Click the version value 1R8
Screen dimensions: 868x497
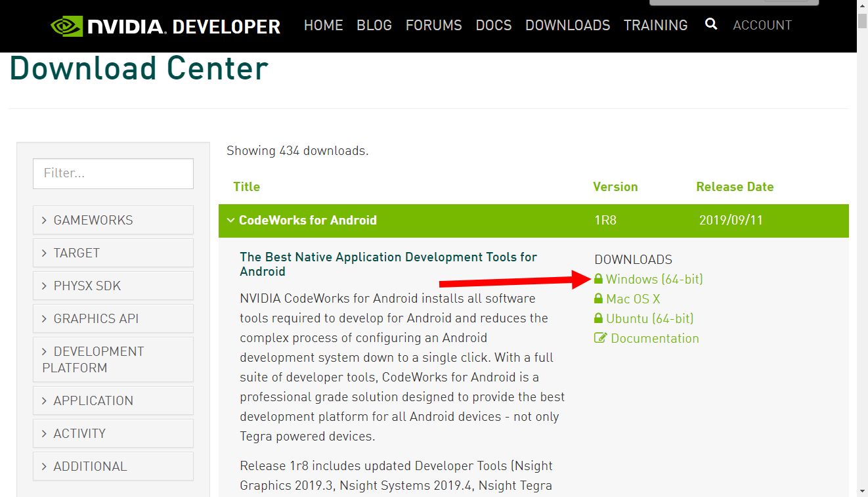point(605,220)
